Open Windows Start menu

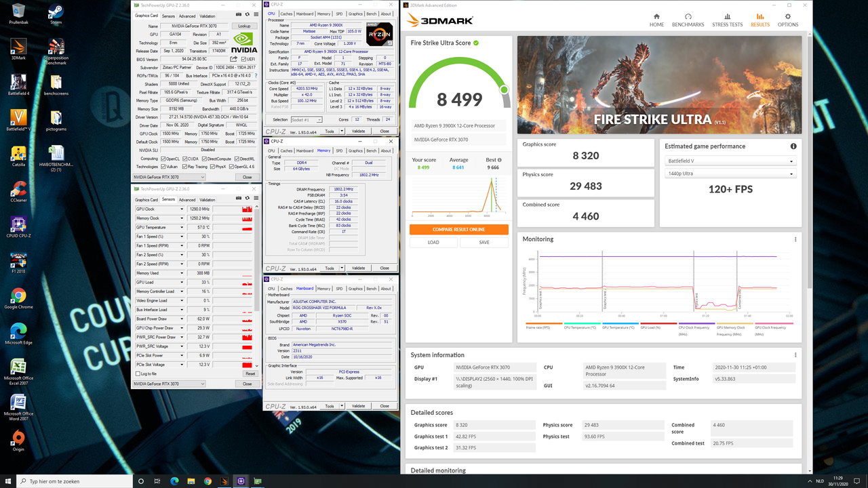[7, 481]
